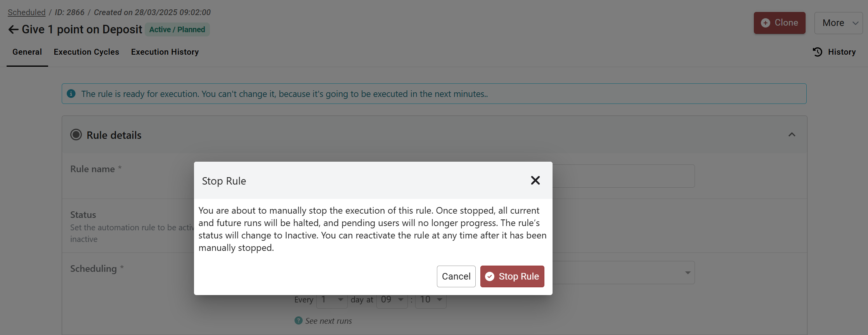The height and width of the screenshot is (335, 868).
Task: Switch to the Execution History tab
Action: [165, 52]
